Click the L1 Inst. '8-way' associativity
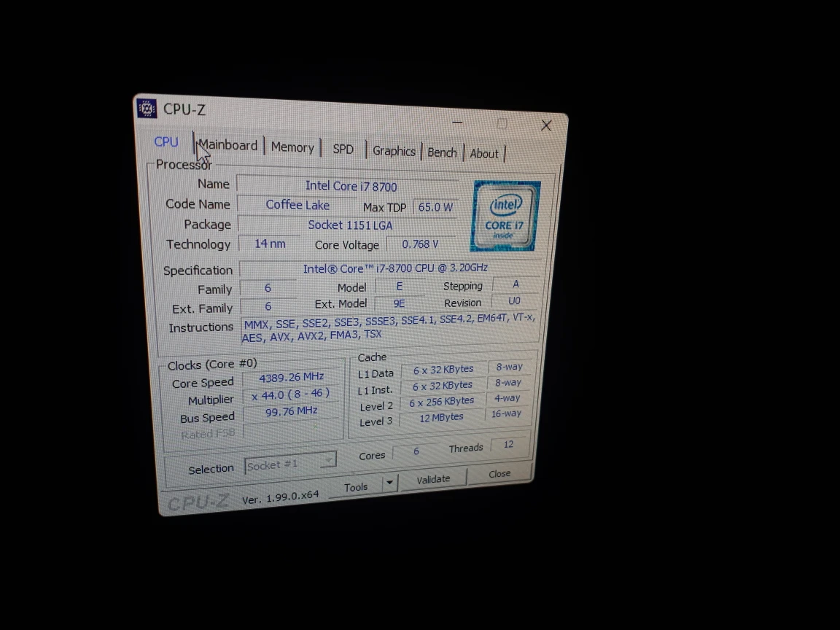The image size is (840, 630). [x=507, y=383]
